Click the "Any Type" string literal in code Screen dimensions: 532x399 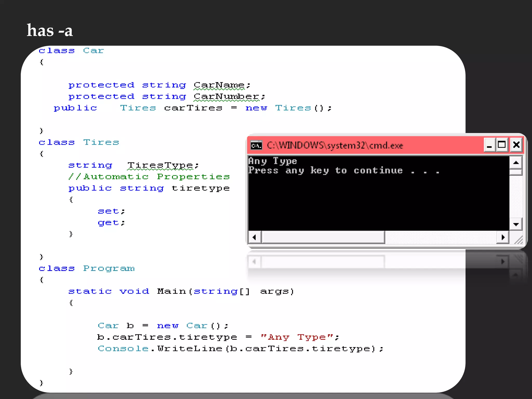coord(297,337)
